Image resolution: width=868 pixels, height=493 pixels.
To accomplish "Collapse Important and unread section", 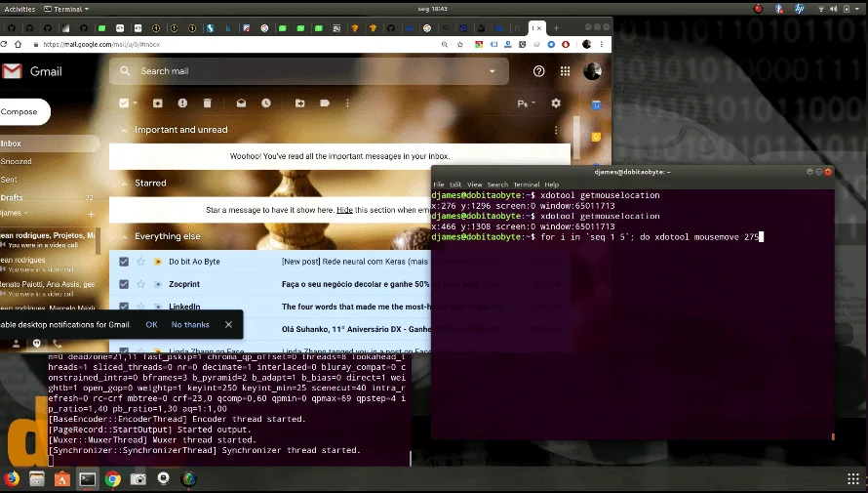I will (125, 130).
